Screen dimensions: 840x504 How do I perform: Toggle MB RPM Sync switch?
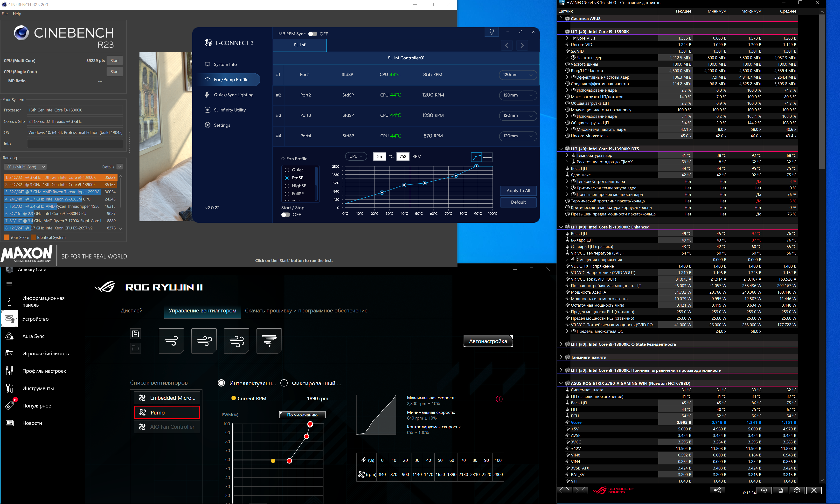click(x=312, y=34)
